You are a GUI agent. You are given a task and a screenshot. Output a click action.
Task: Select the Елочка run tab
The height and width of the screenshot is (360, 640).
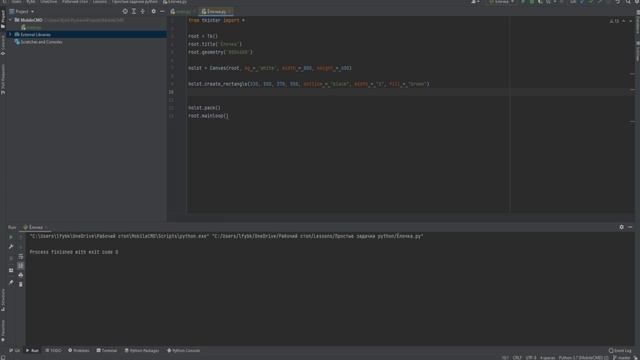tap(35, 227)
